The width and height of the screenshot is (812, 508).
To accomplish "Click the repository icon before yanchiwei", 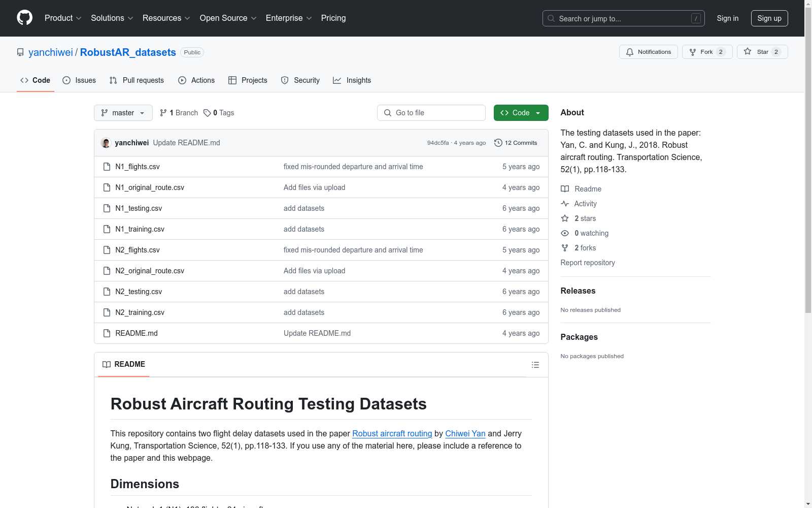I will 20,52.
